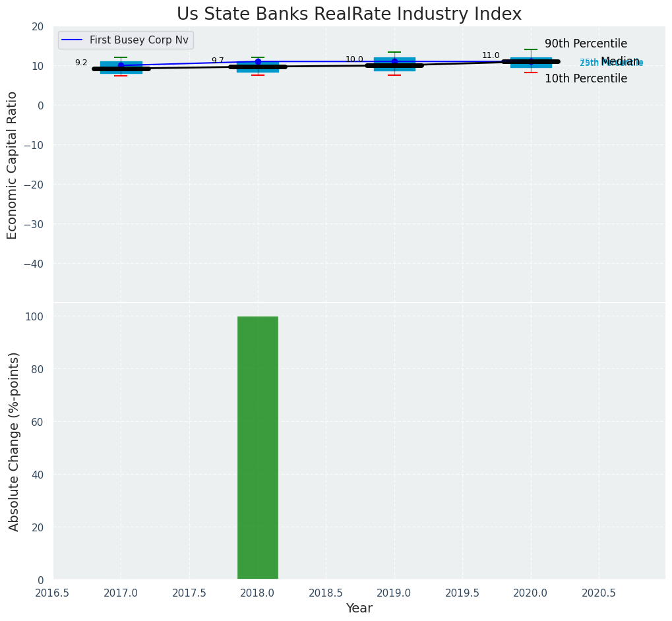The image size is (672, 621).
Task: Click the Median annotation label
Action: coord(620,61)
